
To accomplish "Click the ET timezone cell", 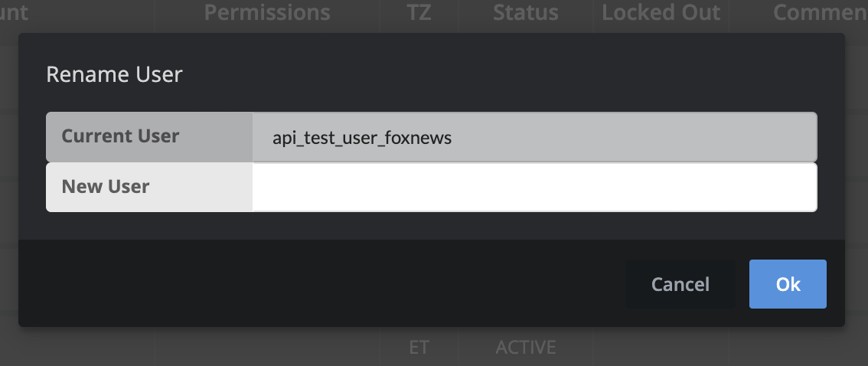I will (419, 347).
